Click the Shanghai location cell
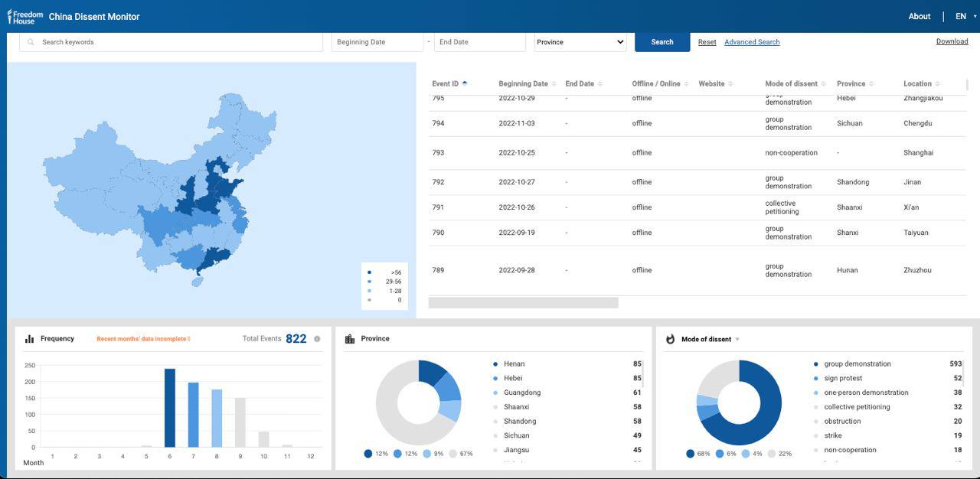Image resolution: width=980 pixels, height=479 pixels. click(x=919, y=153)
